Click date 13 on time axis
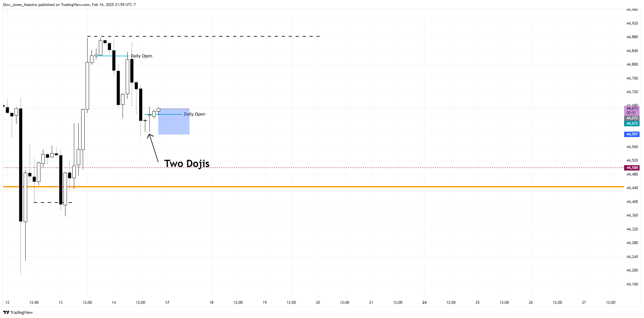This screenshot has height=318, width=644. click(x=61, y=303)
